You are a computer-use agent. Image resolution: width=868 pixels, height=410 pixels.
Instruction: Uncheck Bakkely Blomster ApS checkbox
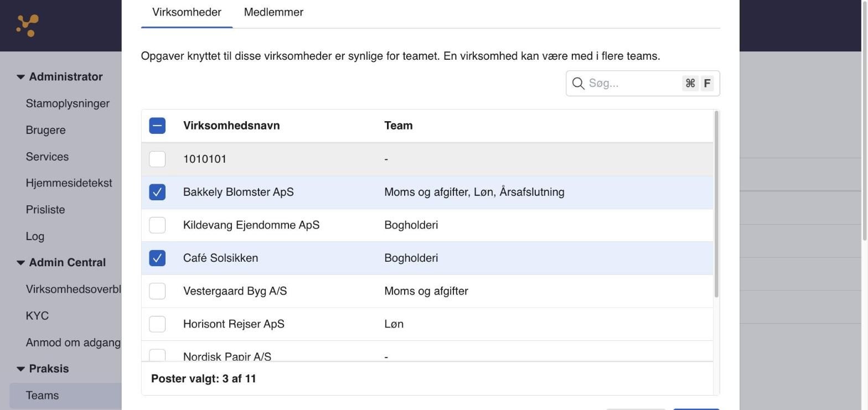click(x=157, y=192)
